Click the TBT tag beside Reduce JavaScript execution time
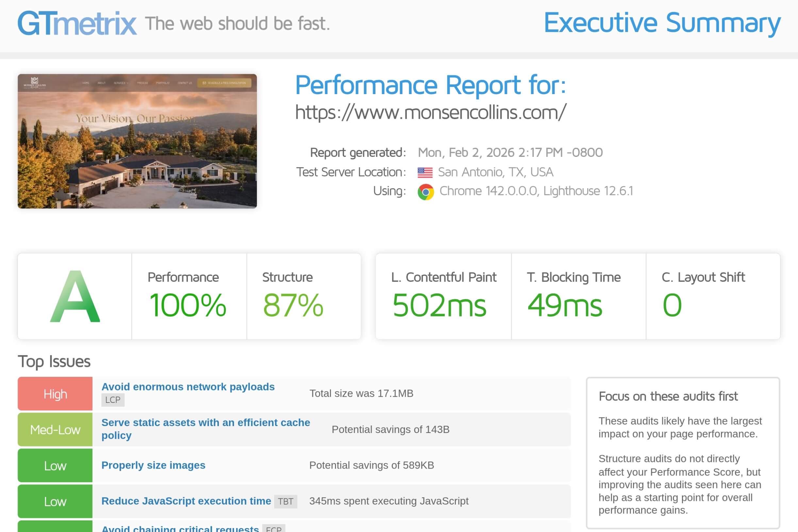Viewport: 798px width, 532px height. point(286,501)
